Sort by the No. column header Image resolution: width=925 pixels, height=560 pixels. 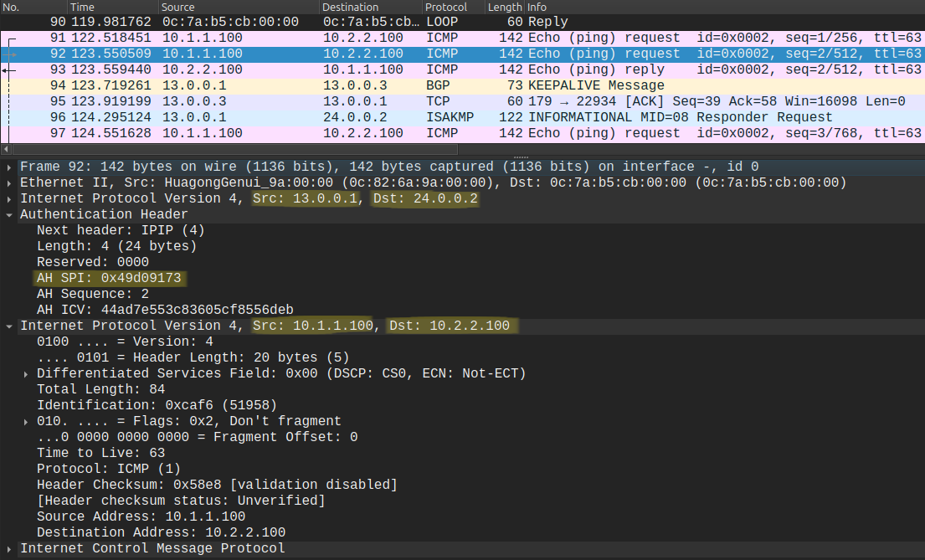[33, 7]
